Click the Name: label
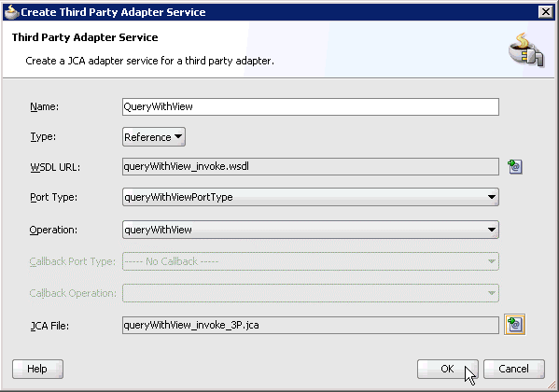The image size is (559, 392). 44,106
